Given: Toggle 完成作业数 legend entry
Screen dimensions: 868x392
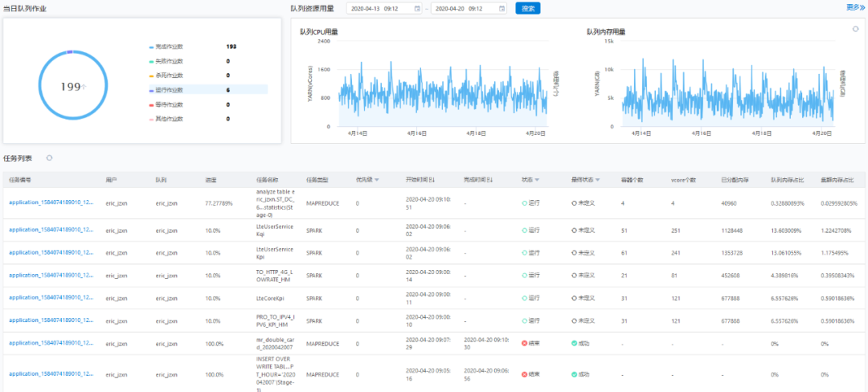Looking at the screenshot, I should [166, 47].
